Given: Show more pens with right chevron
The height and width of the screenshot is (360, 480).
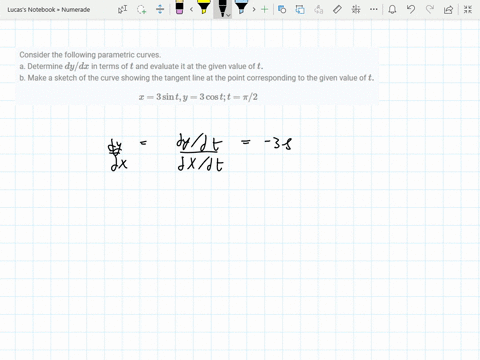Looking at the screenshot, I should tap(254, 9).
